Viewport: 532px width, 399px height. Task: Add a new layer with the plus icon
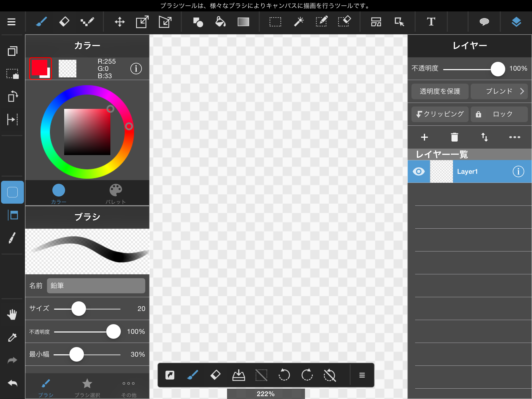424,137
